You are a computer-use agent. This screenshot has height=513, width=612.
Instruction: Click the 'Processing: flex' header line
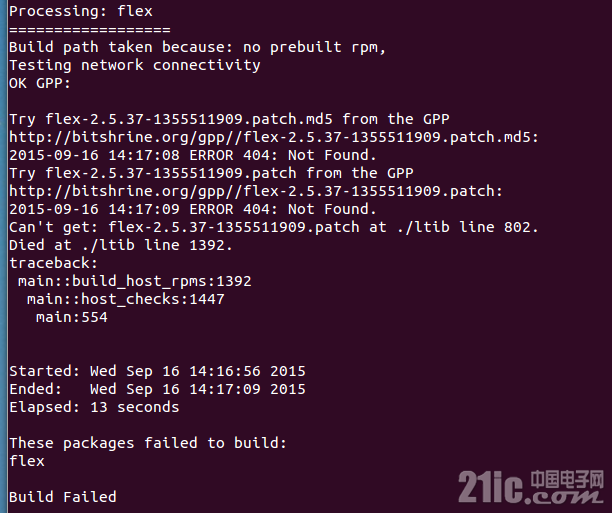coord(81,11)
